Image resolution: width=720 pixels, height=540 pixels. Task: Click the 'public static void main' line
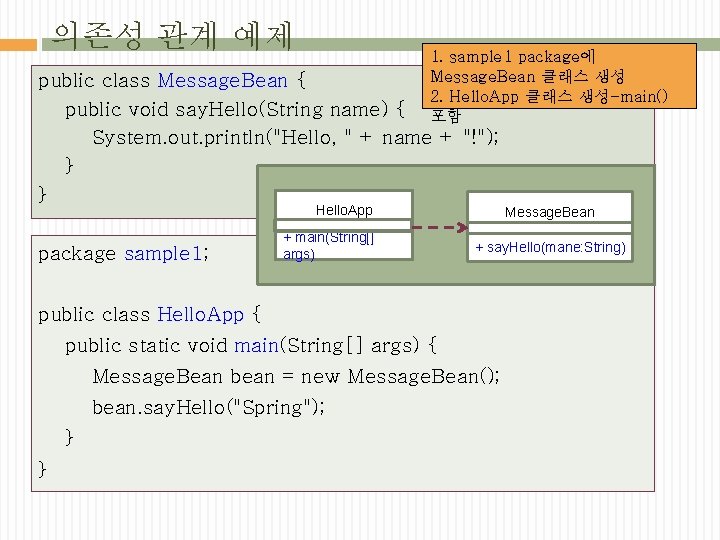251,345
